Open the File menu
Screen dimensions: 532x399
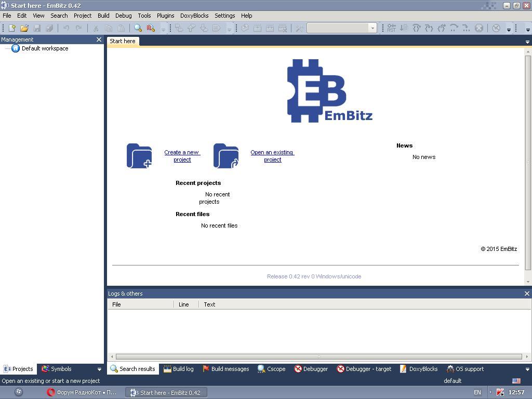7,16
